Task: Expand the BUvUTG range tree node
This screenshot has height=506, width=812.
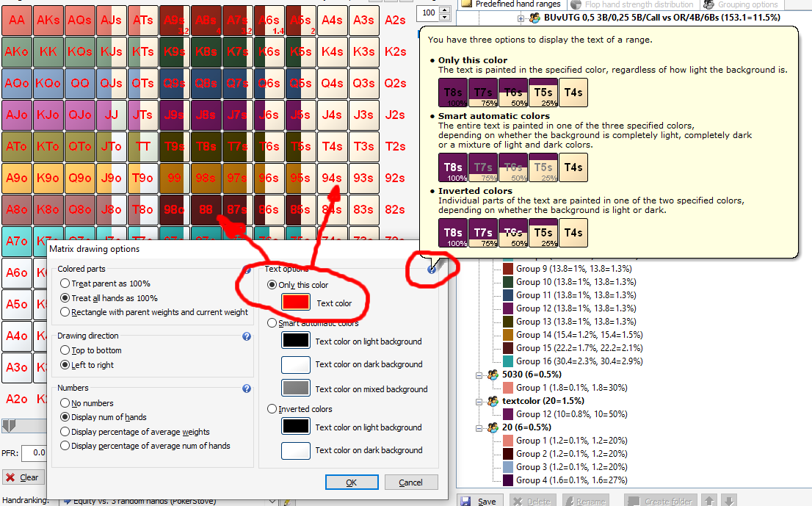Action: [x=521, y=18]
